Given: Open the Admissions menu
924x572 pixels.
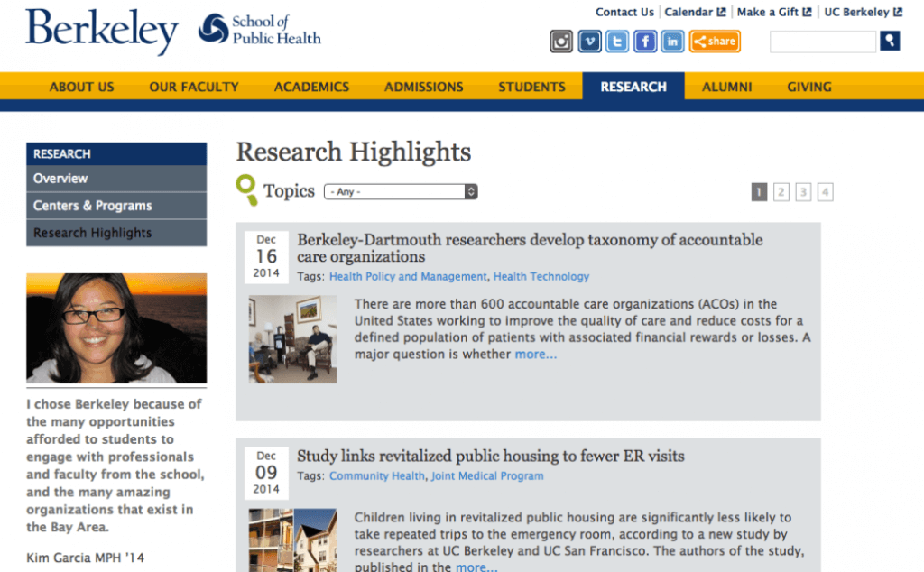Looking at the screenshot, I should pos(424,87).
